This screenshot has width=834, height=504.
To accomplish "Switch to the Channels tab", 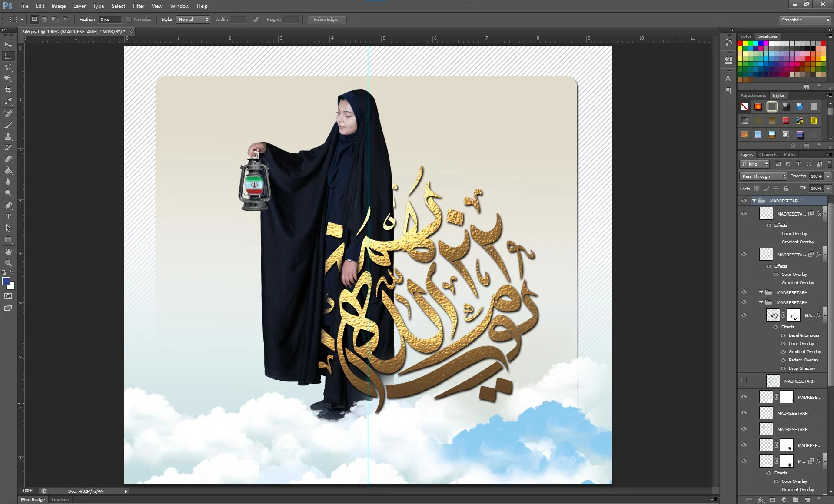I will pyautogui.click(x=768, y=155).
